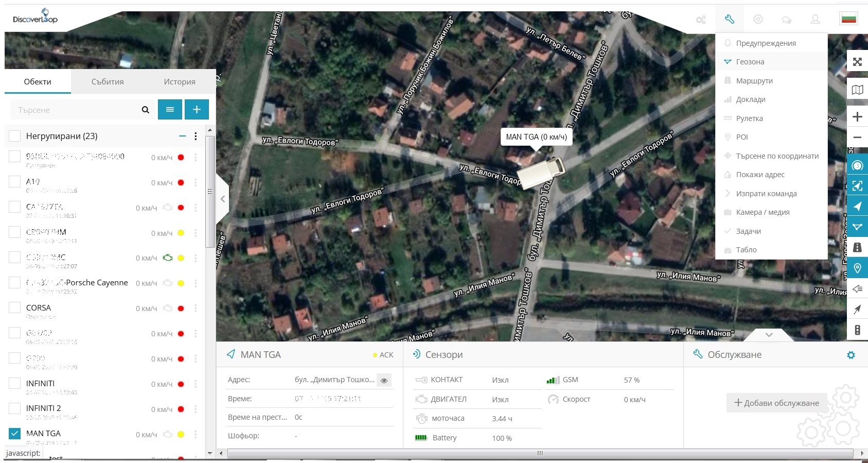Click the traffic-light icon on right toolbar
This screenshot has height=463, width=868.
pyautogui.click(x=857, y=330)
